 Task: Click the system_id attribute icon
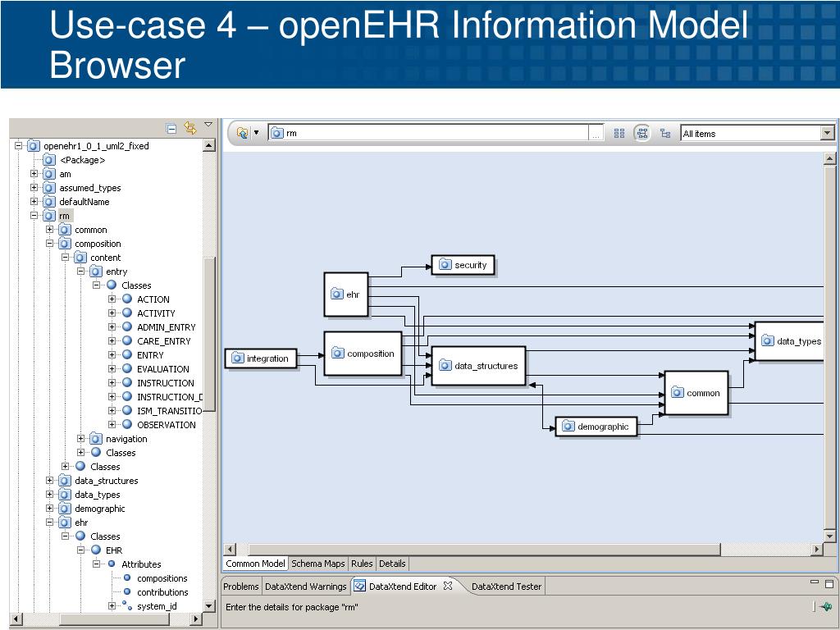(127, 605)
